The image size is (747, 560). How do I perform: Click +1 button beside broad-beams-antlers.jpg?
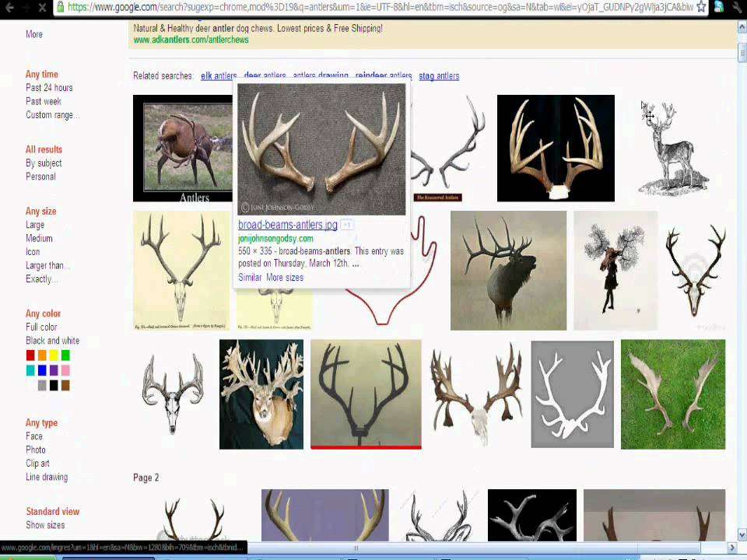[x=347, y=225]
